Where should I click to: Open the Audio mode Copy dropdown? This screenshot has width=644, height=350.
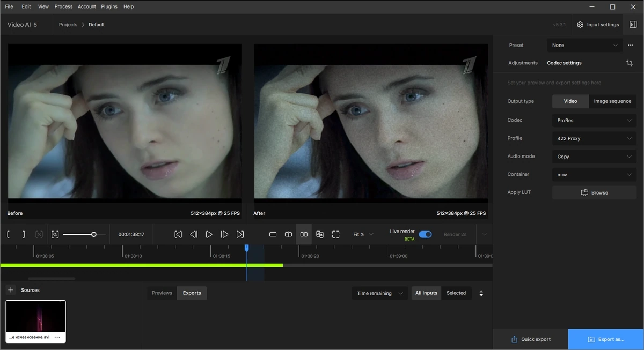pyautogui.click(x=594, y=157)
